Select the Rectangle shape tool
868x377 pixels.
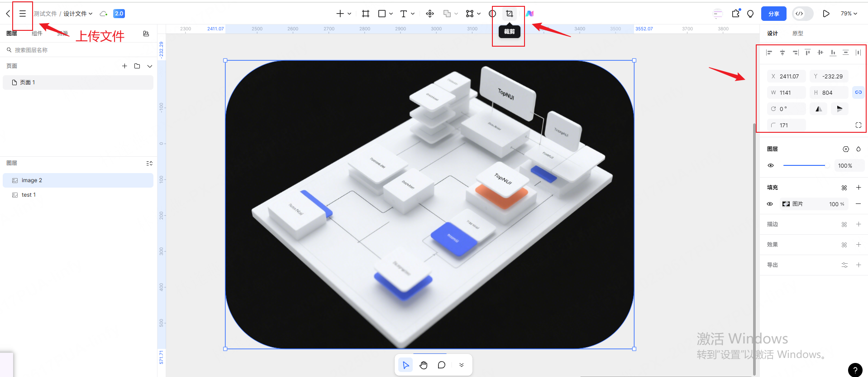(382, 14)
